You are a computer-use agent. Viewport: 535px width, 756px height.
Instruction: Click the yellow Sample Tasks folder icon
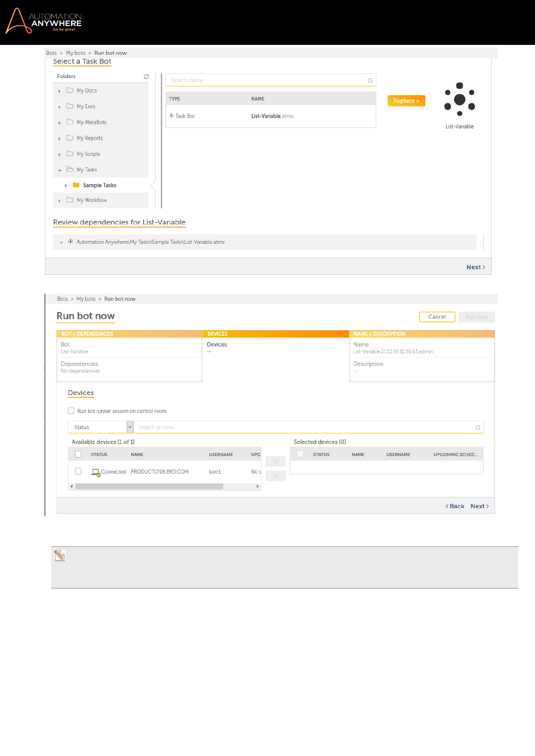coord(76,185)
